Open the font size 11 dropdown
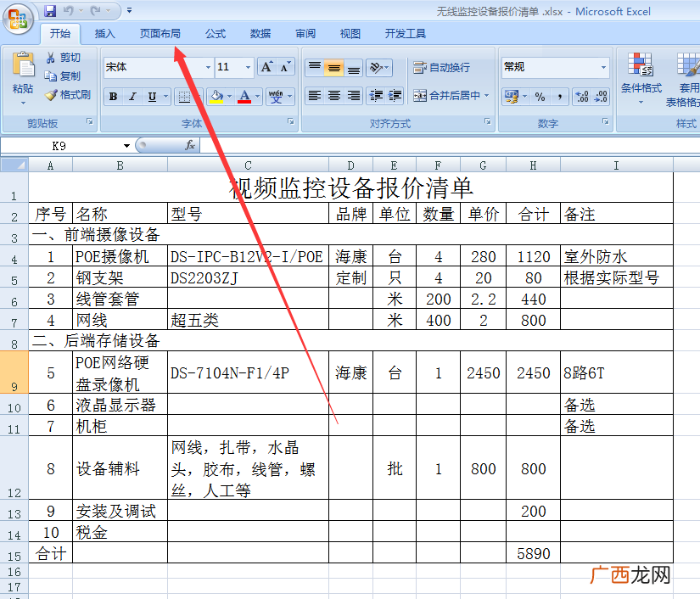The image size is (700, 599). pos(248,67)
